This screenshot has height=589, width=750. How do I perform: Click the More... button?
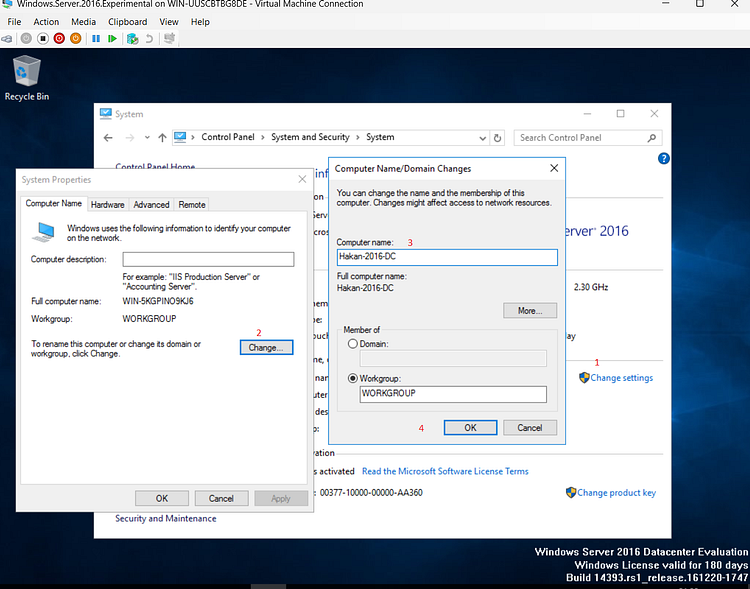pos(530,311)
